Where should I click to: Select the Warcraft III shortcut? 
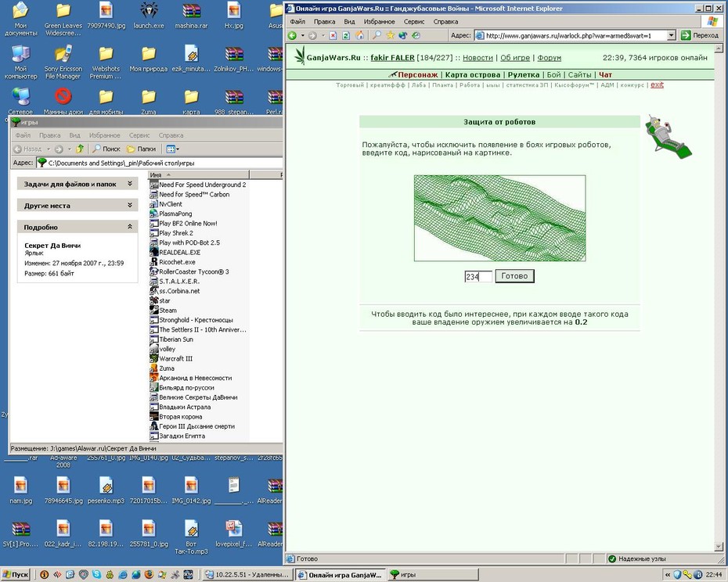(x=171, y=359)
